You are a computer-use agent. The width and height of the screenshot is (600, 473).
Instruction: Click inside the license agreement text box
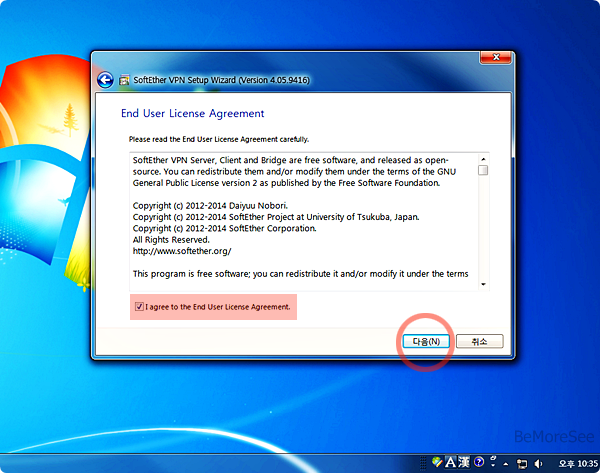[x=309, y=222]
